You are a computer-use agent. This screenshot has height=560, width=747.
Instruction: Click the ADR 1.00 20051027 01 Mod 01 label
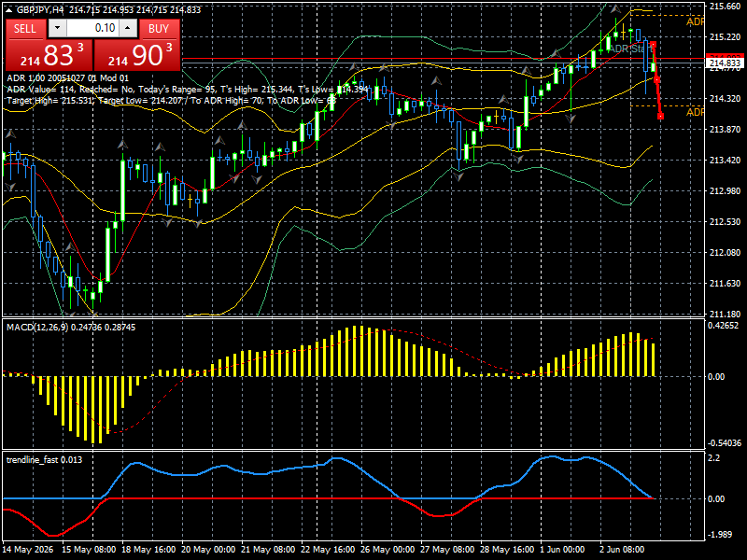67,78
